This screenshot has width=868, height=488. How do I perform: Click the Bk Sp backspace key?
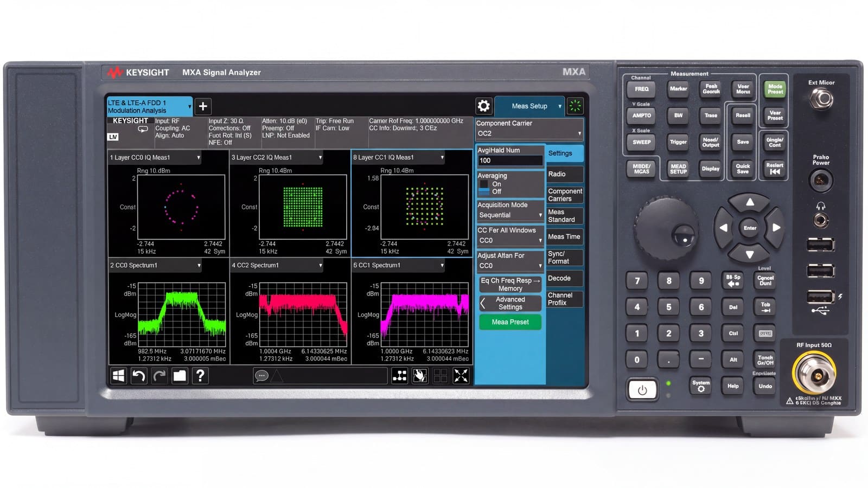733,280
